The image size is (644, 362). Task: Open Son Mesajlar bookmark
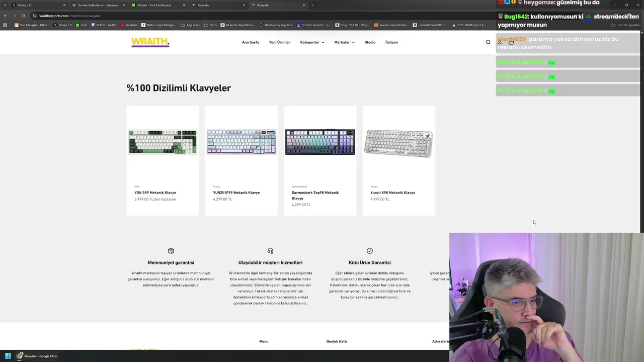click(x=32, y=25)
